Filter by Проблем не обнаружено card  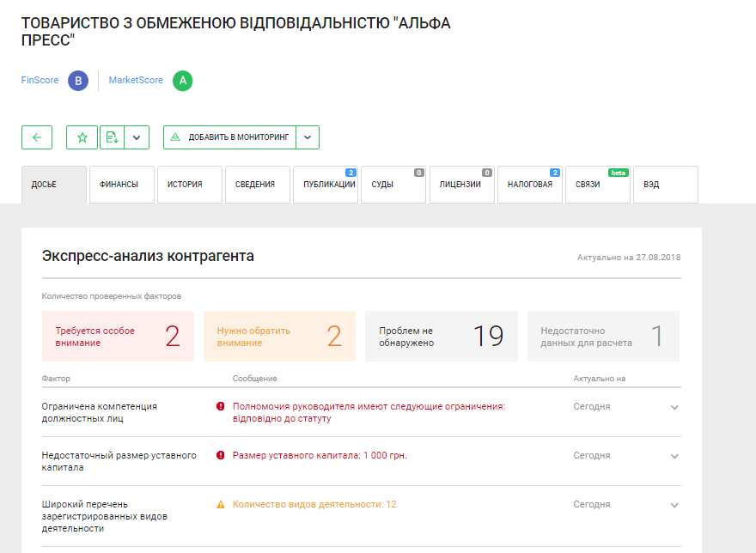[x=442, y=336]
